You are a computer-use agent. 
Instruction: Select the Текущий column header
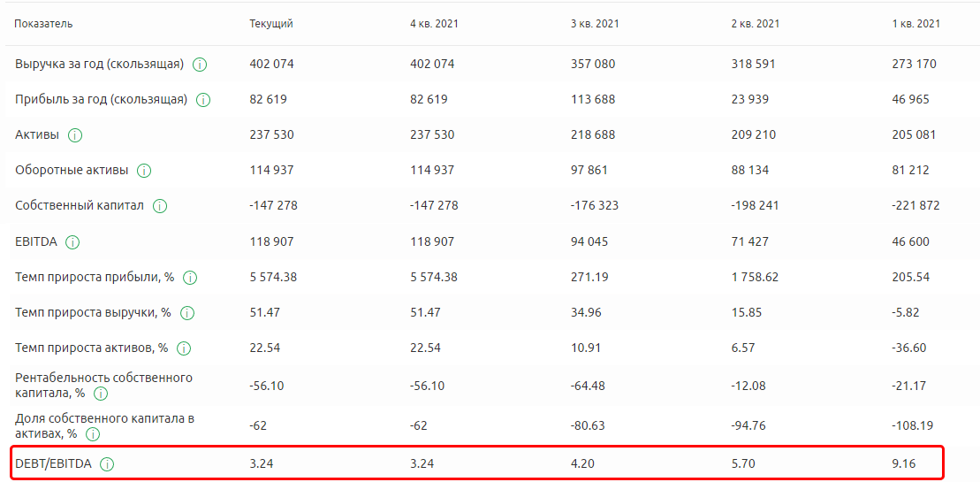point(271,24)
